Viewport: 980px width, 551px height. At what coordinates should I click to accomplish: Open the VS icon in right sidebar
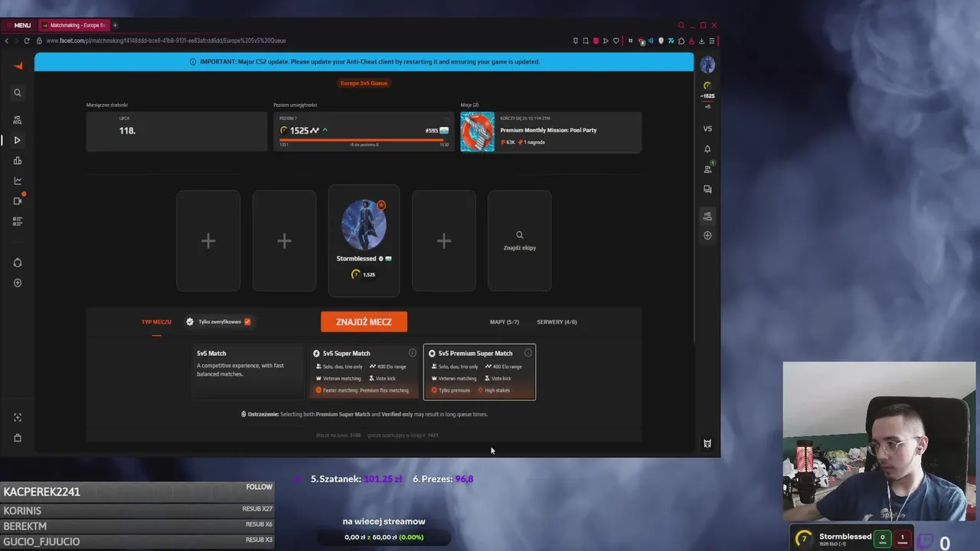point(707,129)
